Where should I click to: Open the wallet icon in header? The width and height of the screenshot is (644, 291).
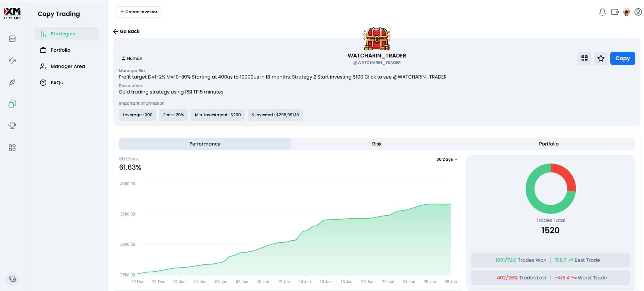(x=615, y=12)
